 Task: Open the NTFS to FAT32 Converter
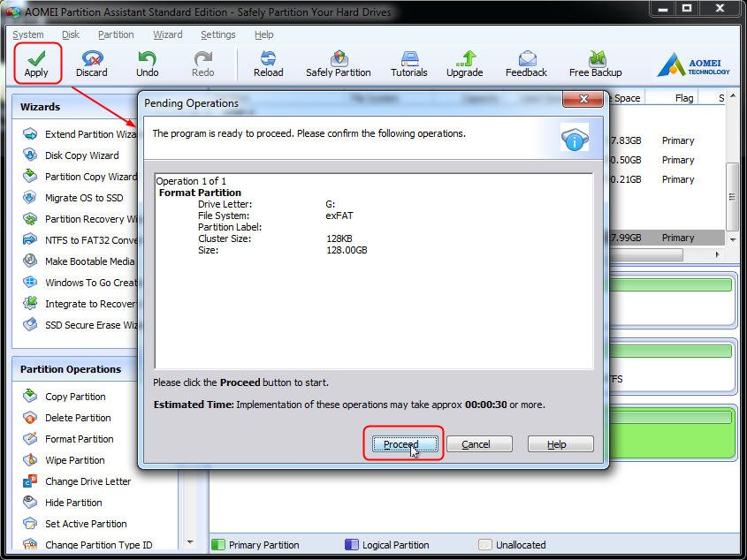coord(80,240)
